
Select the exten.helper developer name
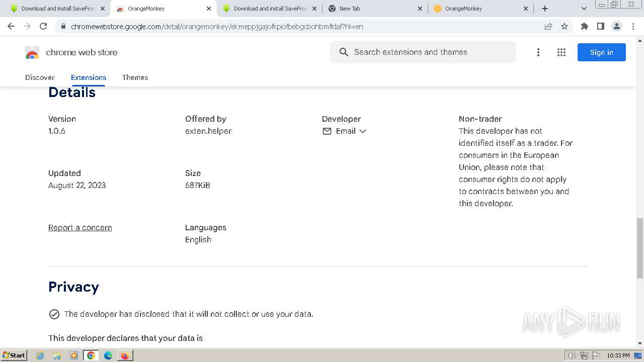(208, 131)
